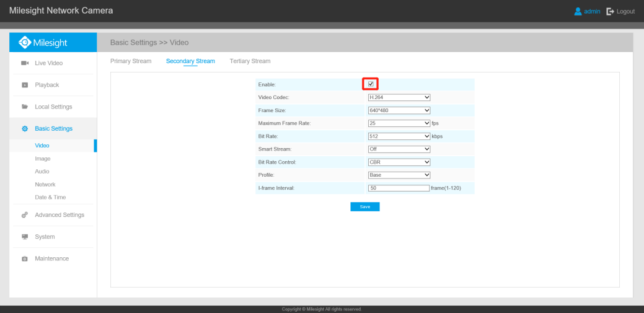
Task: Click the frame(1-120) range hint
Action: point(446,188)
